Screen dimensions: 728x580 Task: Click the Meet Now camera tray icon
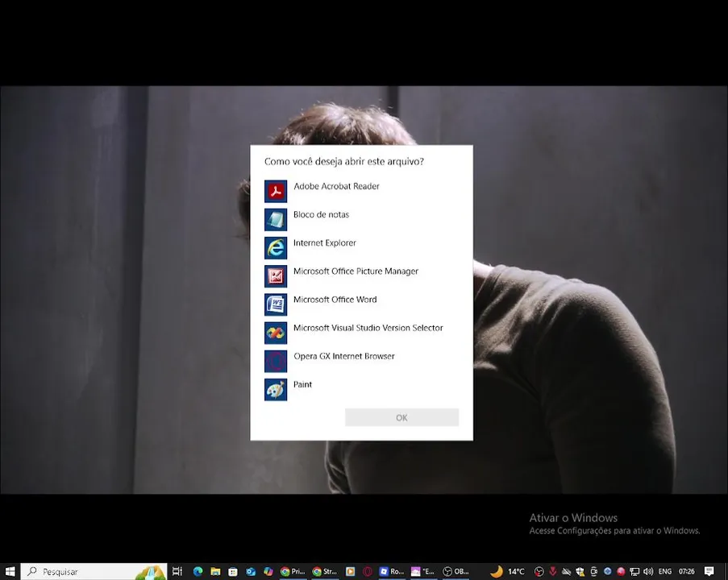[594, 572]
